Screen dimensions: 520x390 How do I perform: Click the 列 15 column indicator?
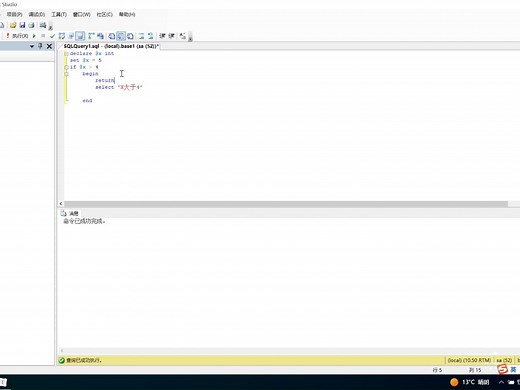coord(475,370)
